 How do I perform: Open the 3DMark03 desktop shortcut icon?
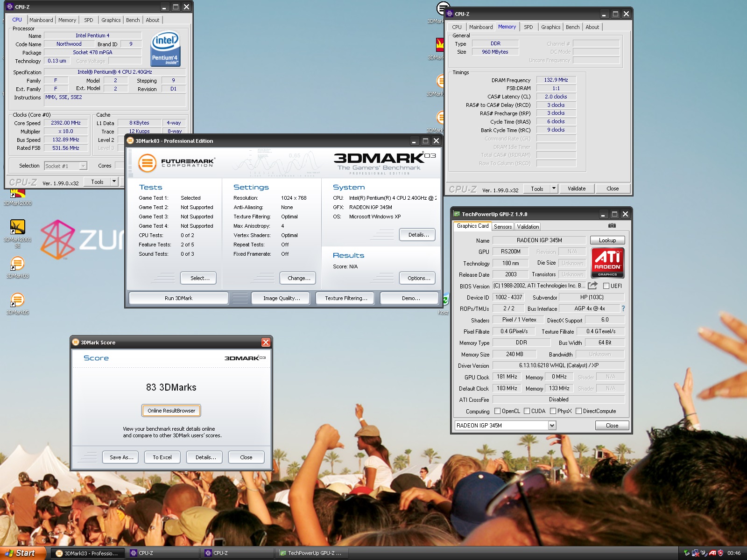pos(17,264)
